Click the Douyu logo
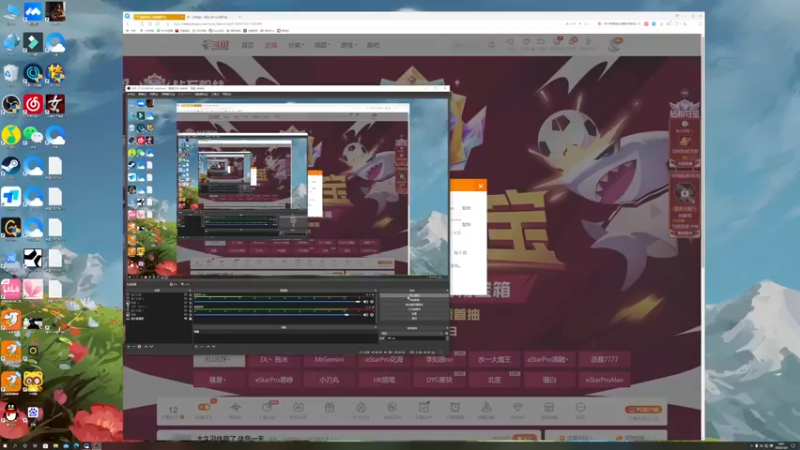The image size is (800, 450). 215,45
